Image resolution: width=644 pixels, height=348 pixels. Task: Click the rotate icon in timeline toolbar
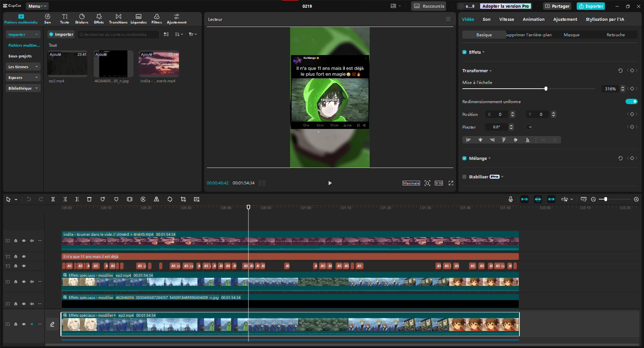tap(170, 199)
